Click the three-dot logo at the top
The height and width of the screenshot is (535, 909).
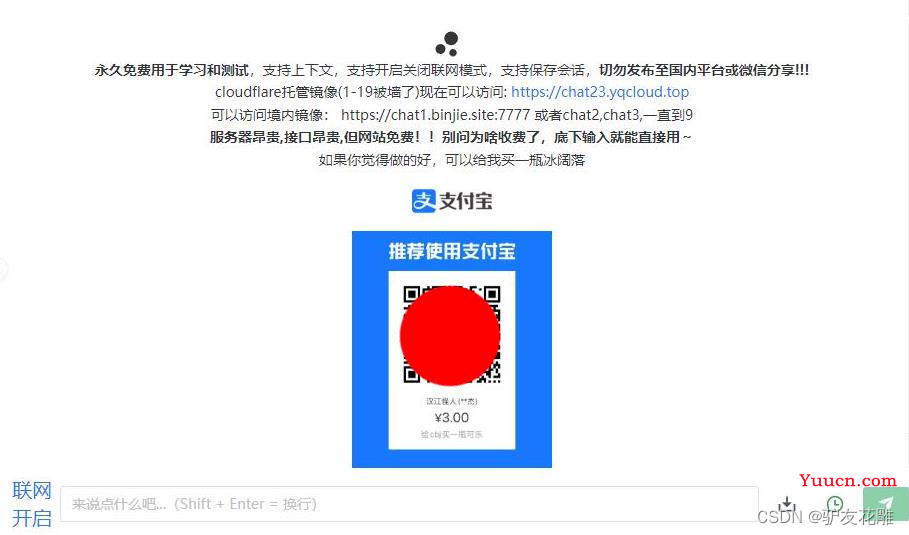tap(448, 44)
